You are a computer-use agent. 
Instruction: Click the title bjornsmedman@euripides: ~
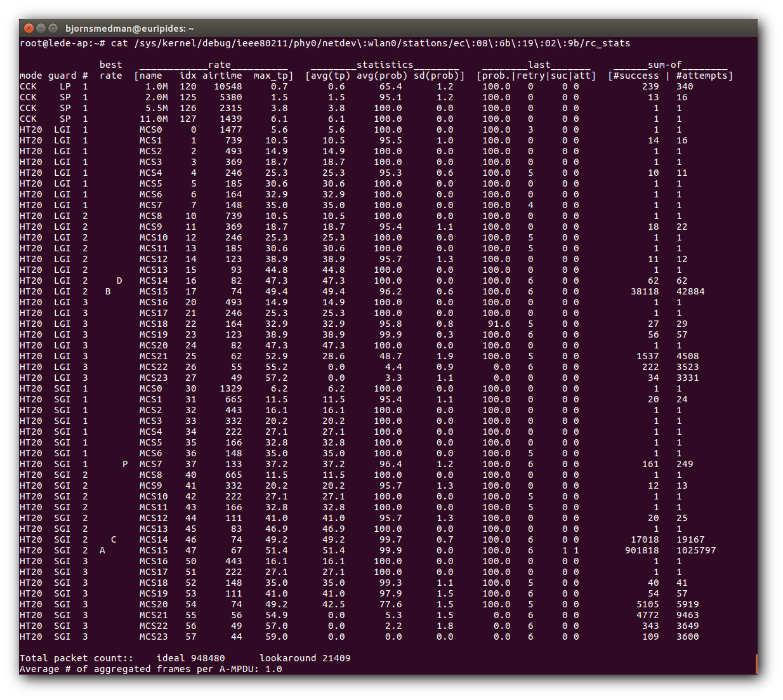[x=129, y=29]
